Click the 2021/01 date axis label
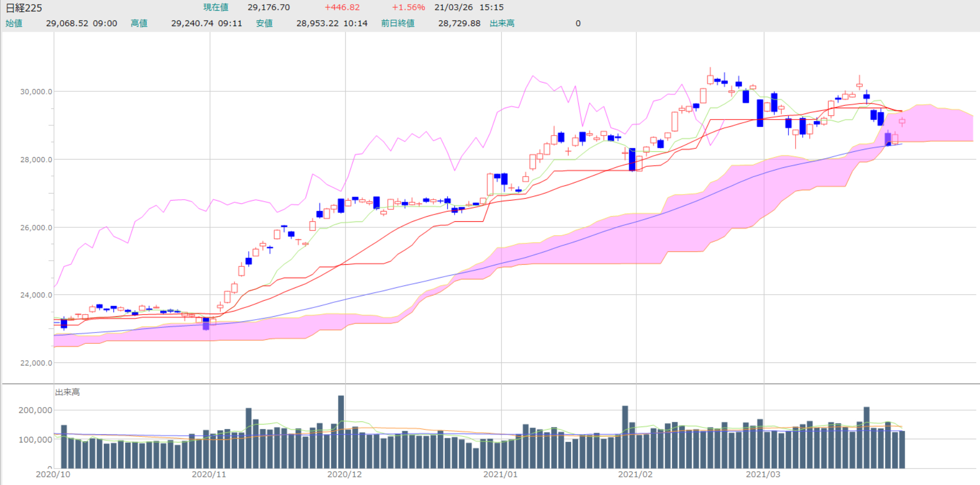This screenshot has height=485, width=980. point(501,474)
